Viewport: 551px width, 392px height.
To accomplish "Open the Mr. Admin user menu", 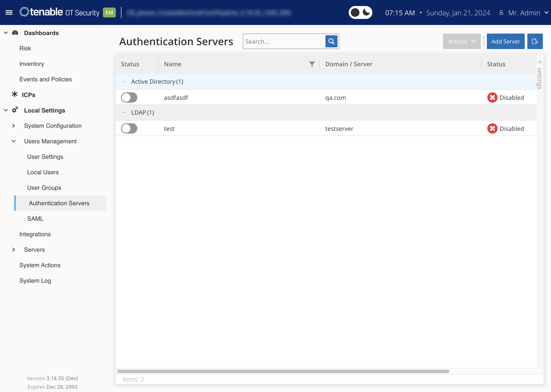I will (x=524, y=12).
